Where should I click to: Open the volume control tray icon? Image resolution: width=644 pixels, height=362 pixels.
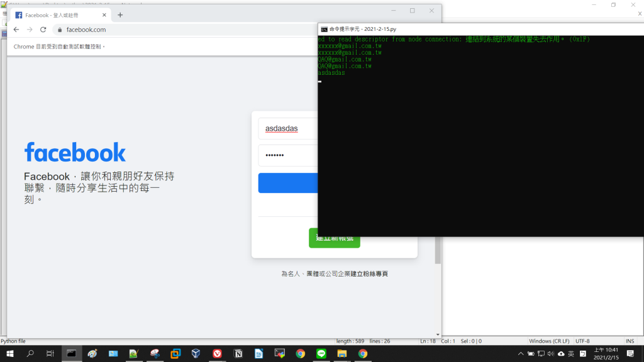tap(551, 353)
